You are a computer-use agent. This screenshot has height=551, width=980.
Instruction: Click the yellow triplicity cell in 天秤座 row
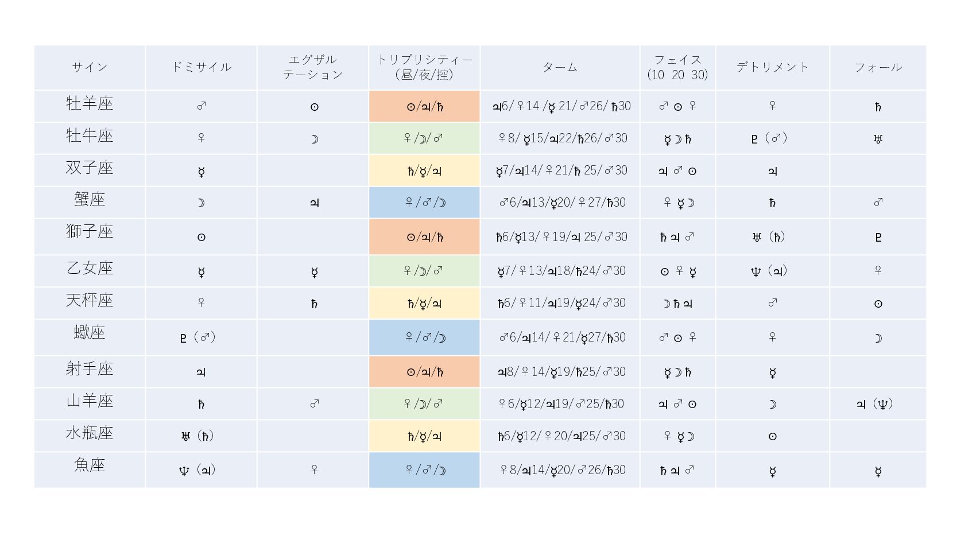point(424,303)
